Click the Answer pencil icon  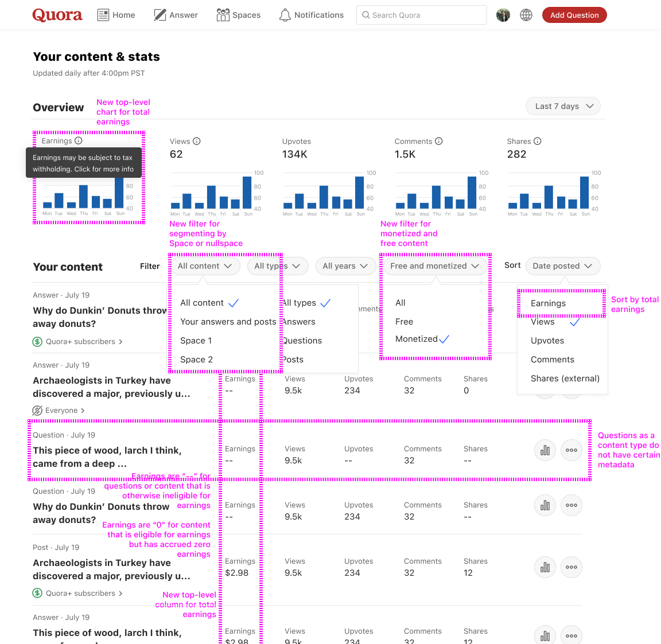pyautogui.click(x=160, y=15)
